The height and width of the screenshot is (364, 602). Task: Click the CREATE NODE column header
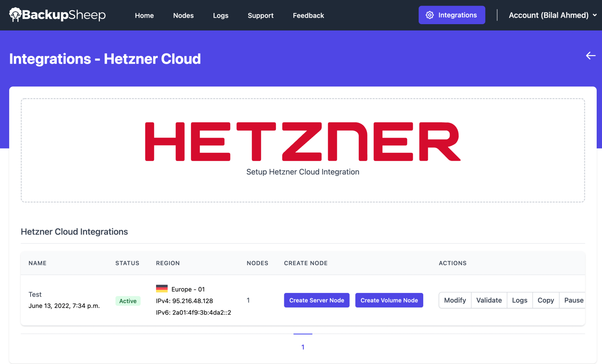tap(306, 263)
